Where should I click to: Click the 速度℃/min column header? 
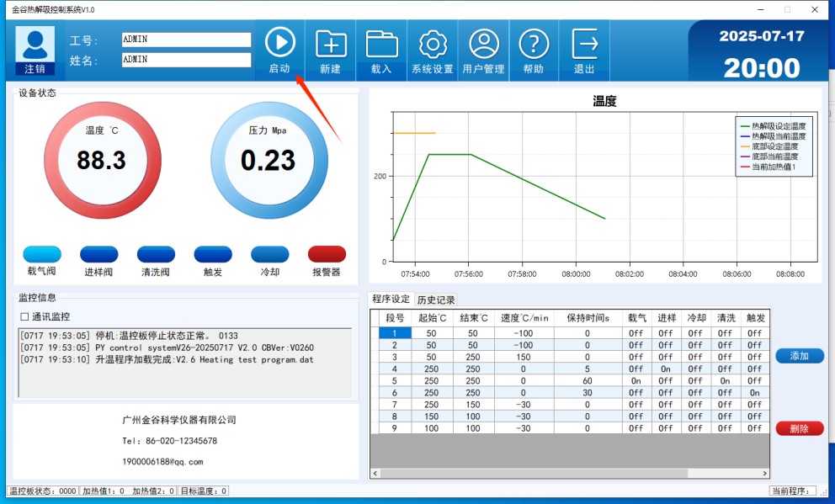[524, 318]
